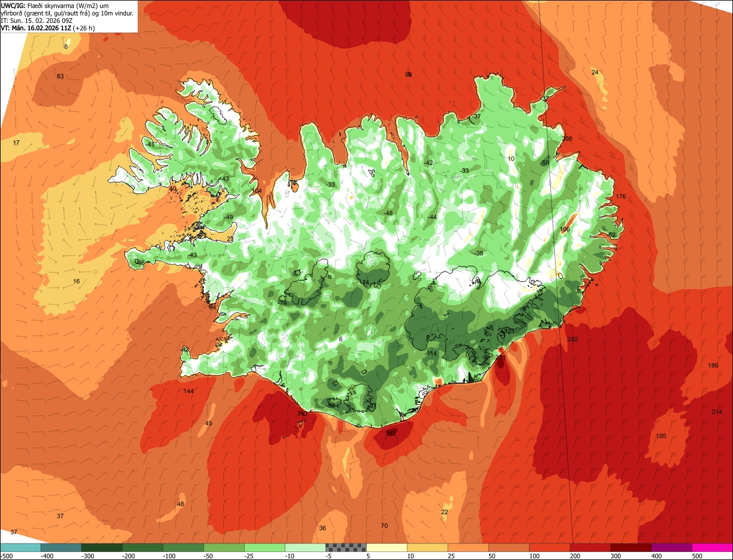Click the map value '-48' in central Iceland
This screenshot has width=733, height=560.
pyautogui.click(x=388, y=213)
